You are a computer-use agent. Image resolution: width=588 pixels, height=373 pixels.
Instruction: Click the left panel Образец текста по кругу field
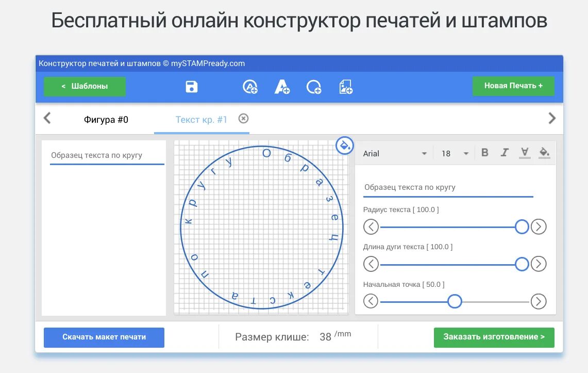tap(107, 155)
